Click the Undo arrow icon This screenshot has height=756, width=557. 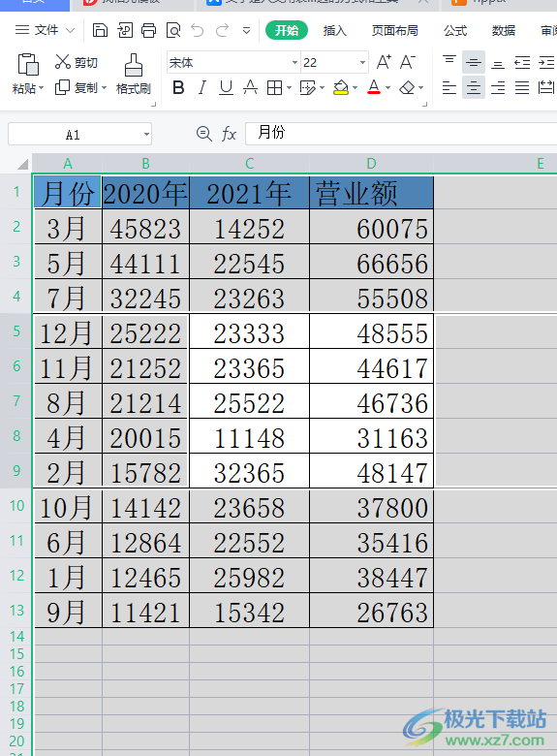pos(197,30)
